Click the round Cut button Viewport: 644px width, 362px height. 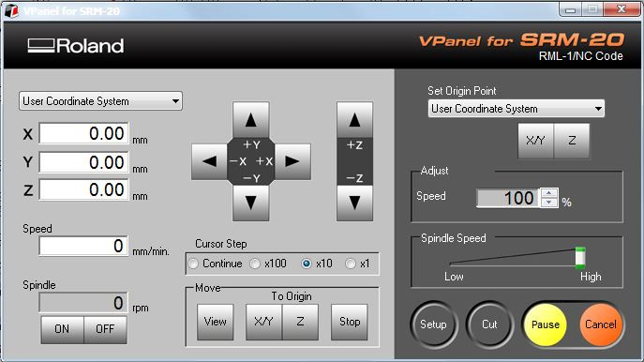coord(489,324)
